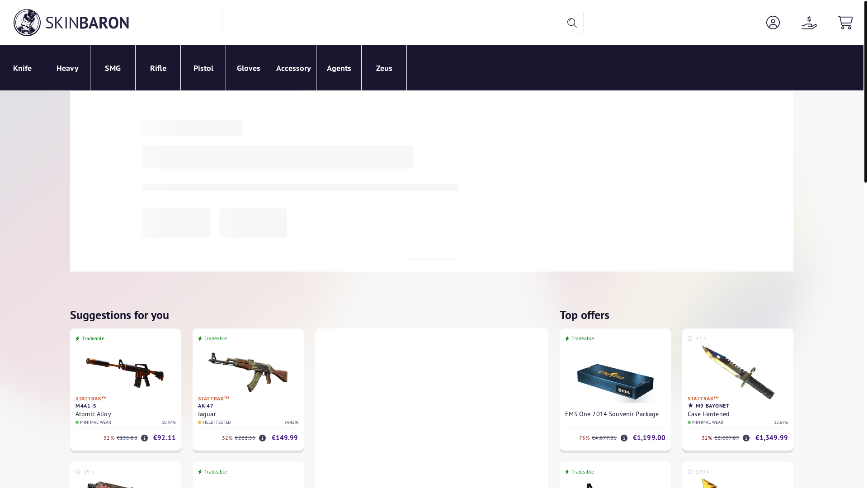Click the page vertical scrollbar
This screenshot has width=868, height=488.
pos(866,91)
